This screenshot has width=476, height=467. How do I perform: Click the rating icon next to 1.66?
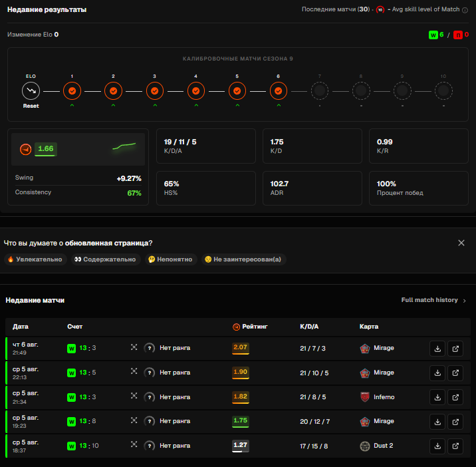coord(26,149)
